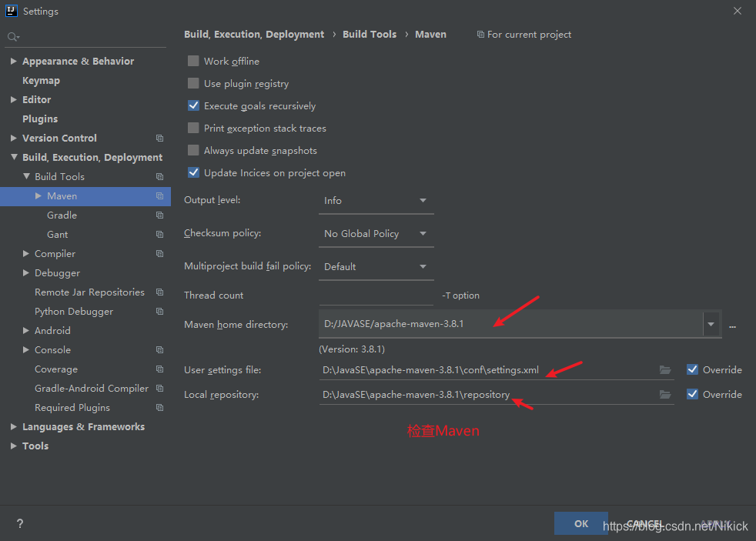Click Build Tools breadcrumb
756x541 pixels.
(x=370, y=34)
